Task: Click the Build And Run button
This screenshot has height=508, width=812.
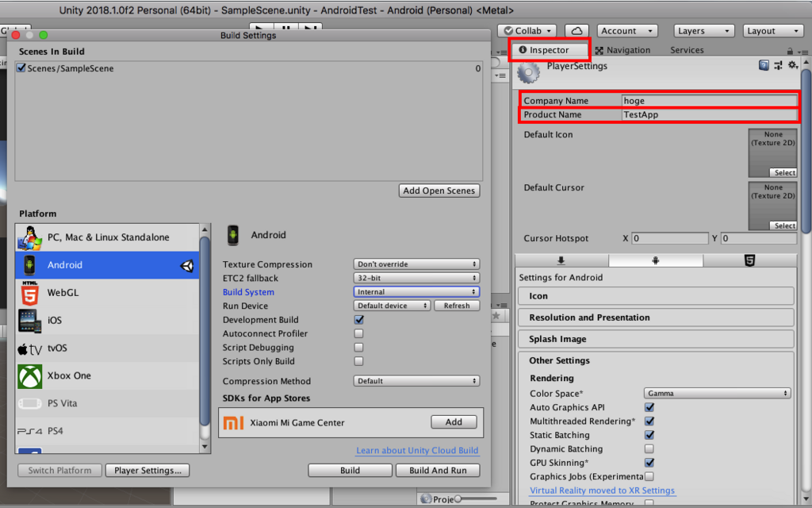Action: point(438,471)
